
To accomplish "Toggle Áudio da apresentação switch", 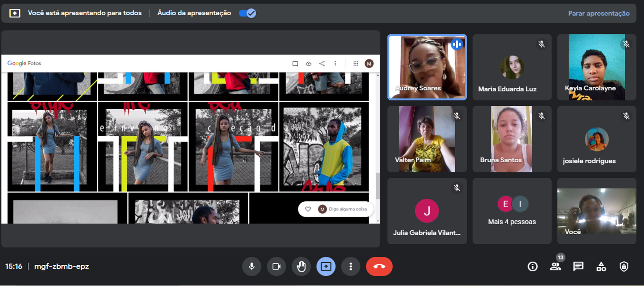I will [248, 13].
